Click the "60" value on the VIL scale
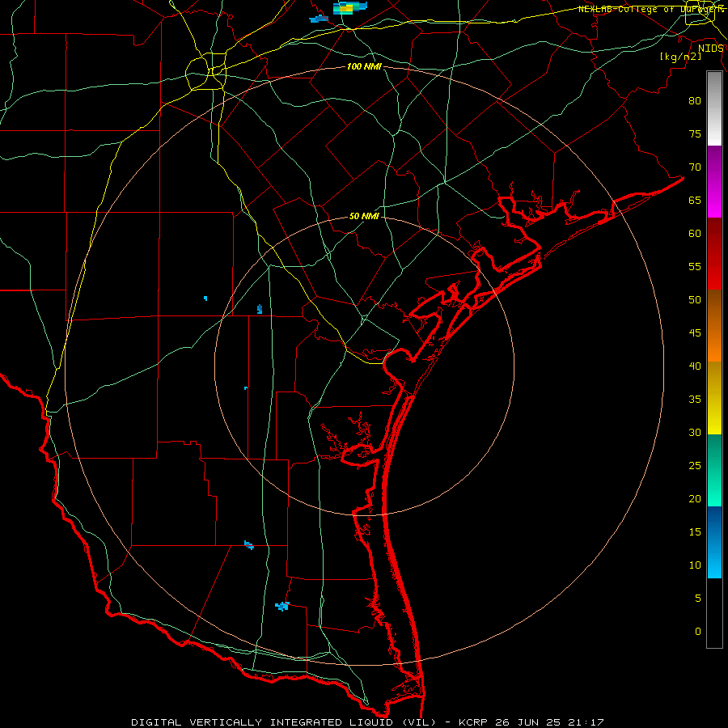The image size is (728, 728). 695,234
